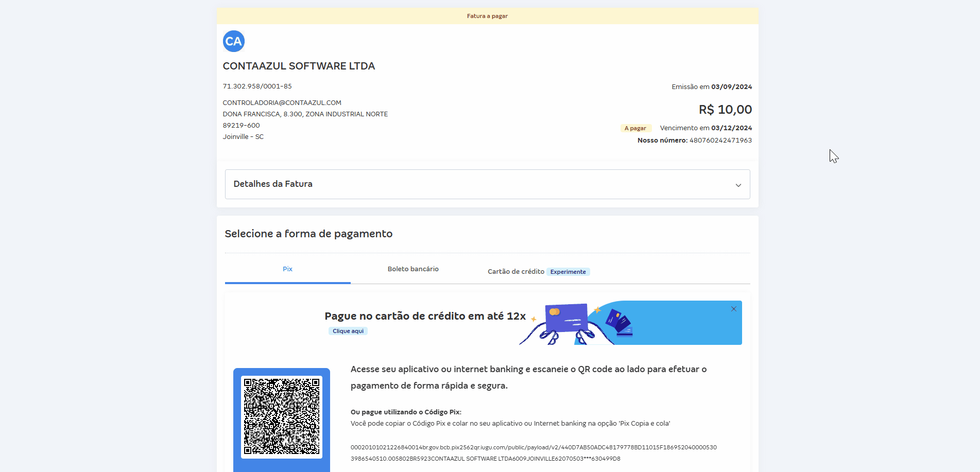Image resolution: width=980 pixels, height=472 pixels.
Task: Click the Nosso número value 480760242471963
Action: [720, 141]
